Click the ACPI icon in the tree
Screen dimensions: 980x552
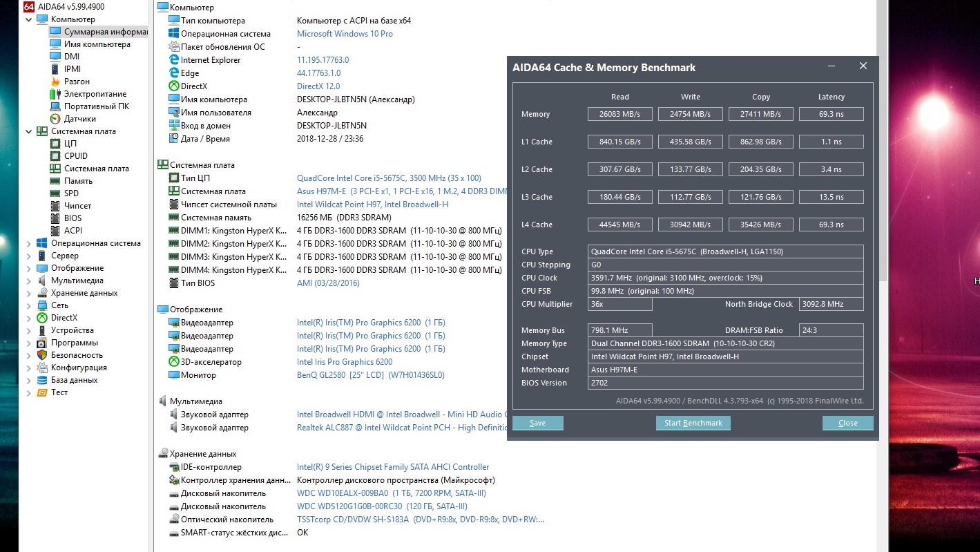tap(55, 231)
